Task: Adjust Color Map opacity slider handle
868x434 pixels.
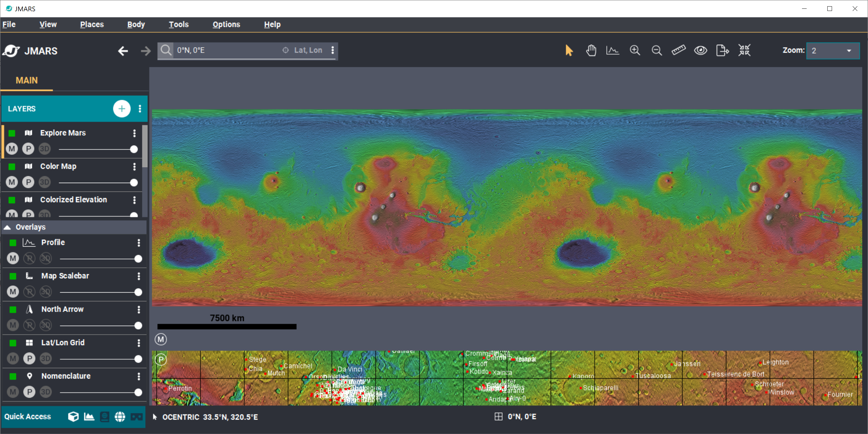Action: pyautogui.click(x=134, y=182)
